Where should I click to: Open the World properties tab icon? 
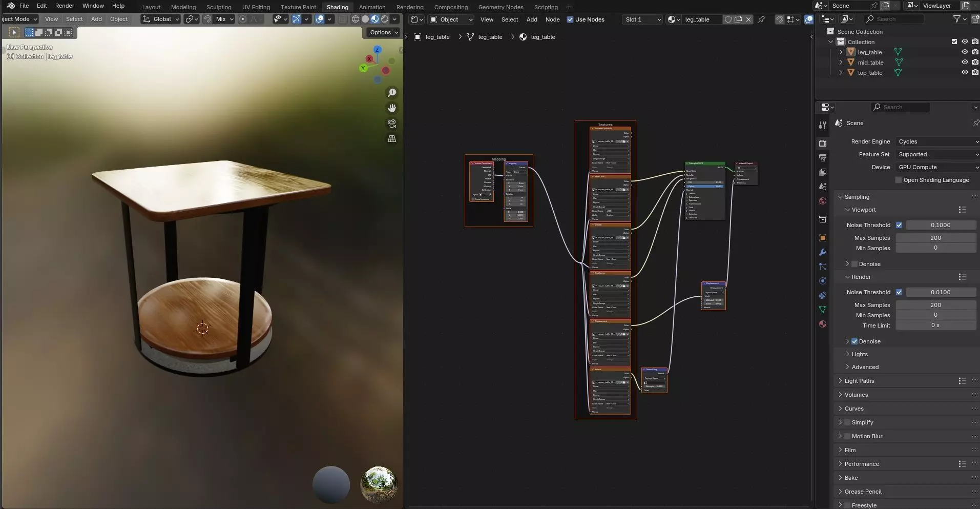point(823,200)
